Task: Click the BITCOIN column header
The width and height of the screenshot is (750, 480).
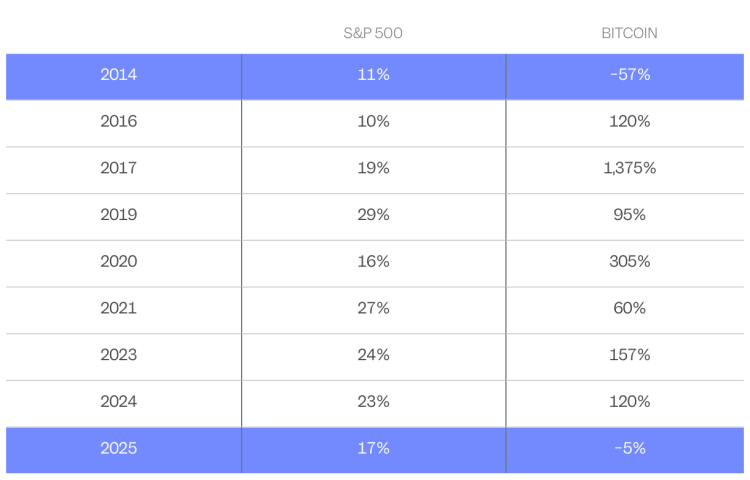Action: tap(629, 33)
